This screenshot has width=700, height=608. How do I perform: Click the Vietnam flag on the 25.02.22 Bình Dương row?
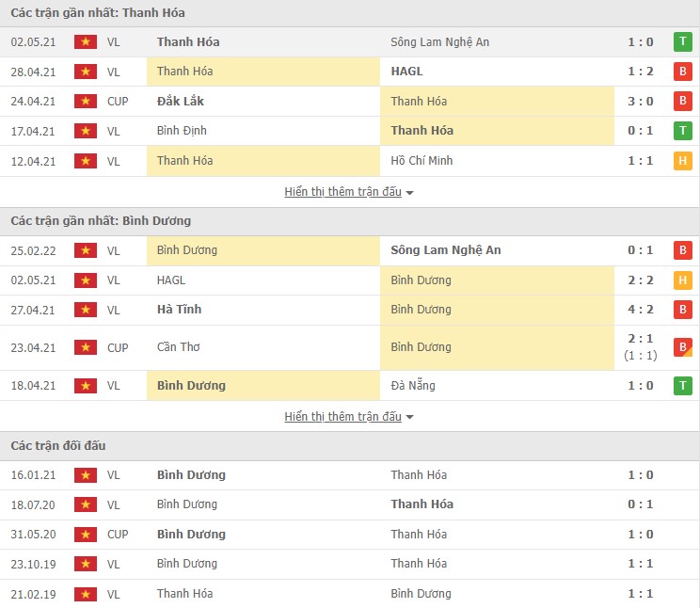pos(86,250)
